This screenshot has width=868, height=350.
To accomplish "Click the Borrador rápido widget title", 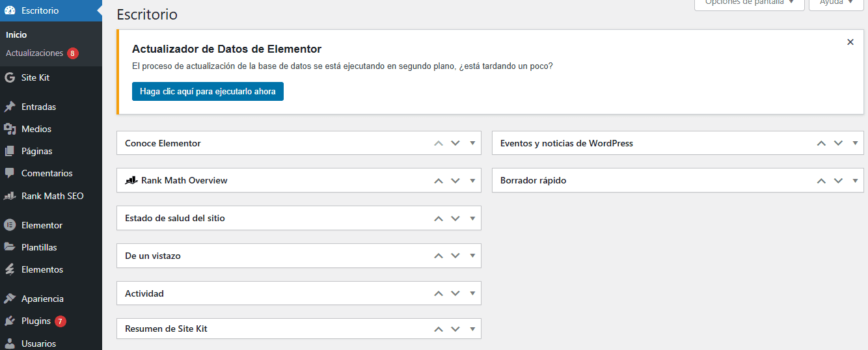I will pyautogui.click(x=533, y=181).
